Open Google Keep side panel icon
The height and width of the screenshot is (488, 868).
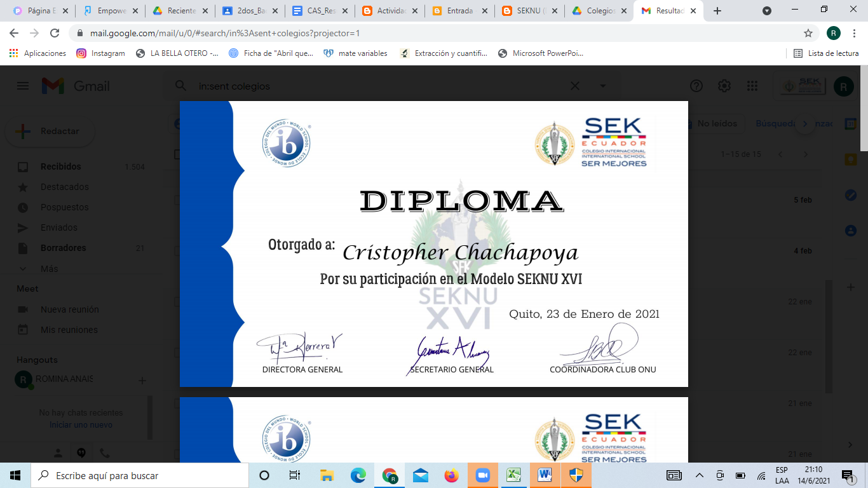[851, 159]
